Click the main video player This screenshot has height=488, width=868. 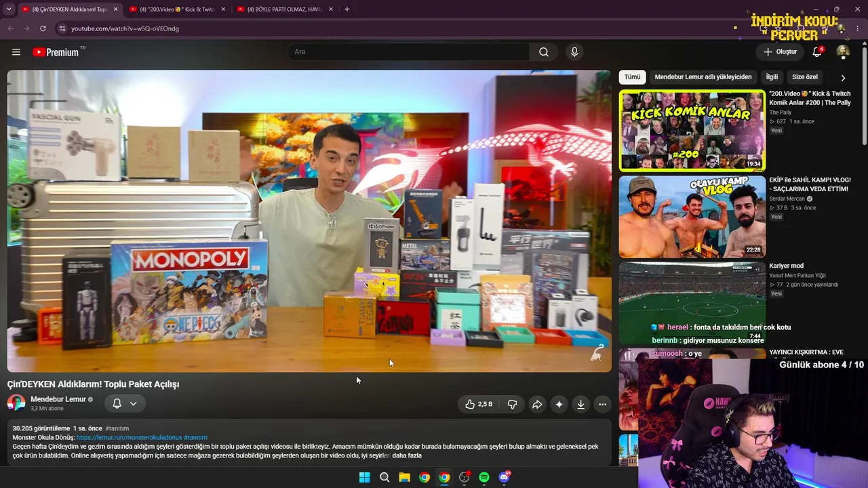pyautogui.click(x=309, y=221)
